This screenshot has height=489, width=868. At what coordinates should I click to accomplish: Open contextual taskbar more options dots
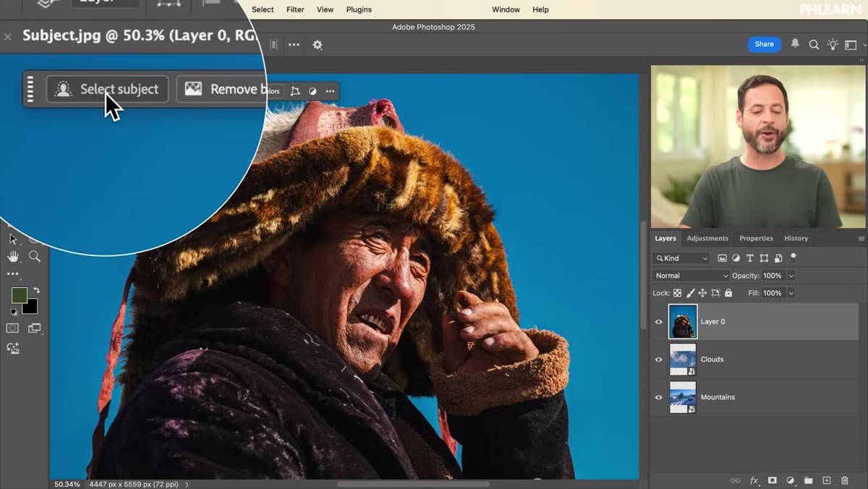[x=330, y=91]
